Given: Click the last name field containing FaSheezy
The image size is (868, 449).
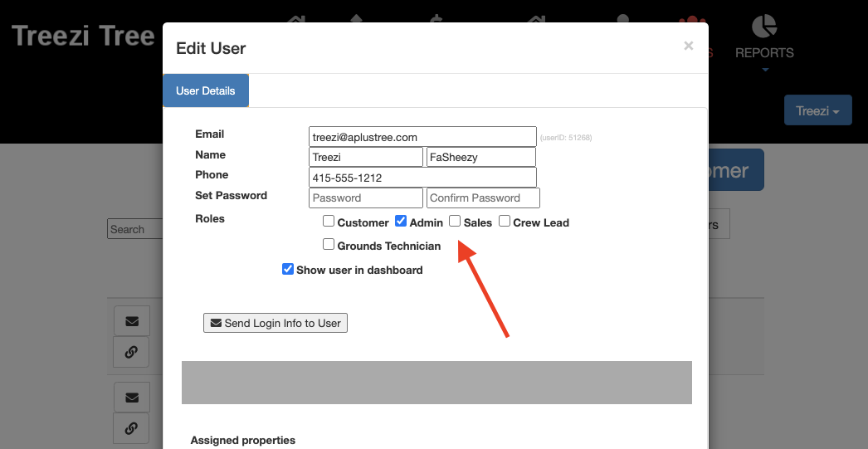Looking at the screenshot, I should point(480,157).
